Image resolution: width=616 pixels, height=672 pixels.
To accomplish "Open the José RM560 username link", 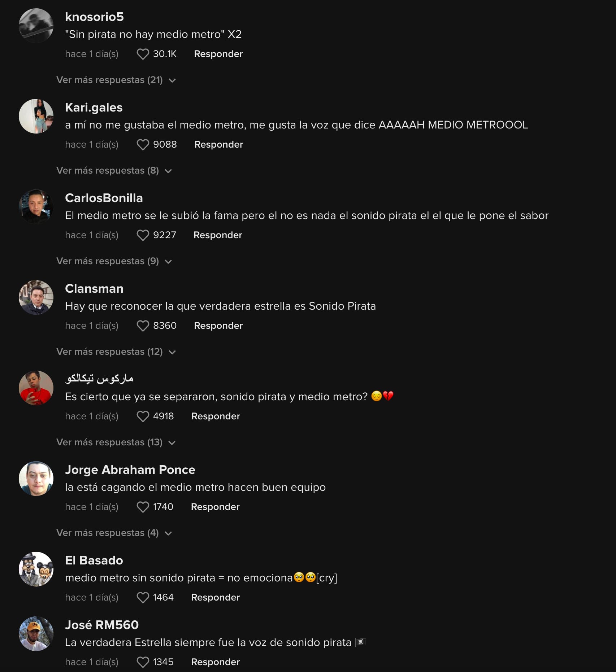I will pos(102,625).
